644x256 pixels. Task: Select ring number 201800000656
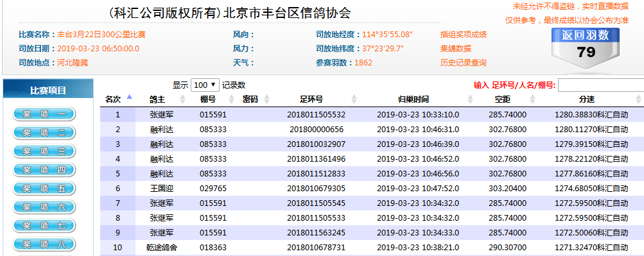point(317,130)
